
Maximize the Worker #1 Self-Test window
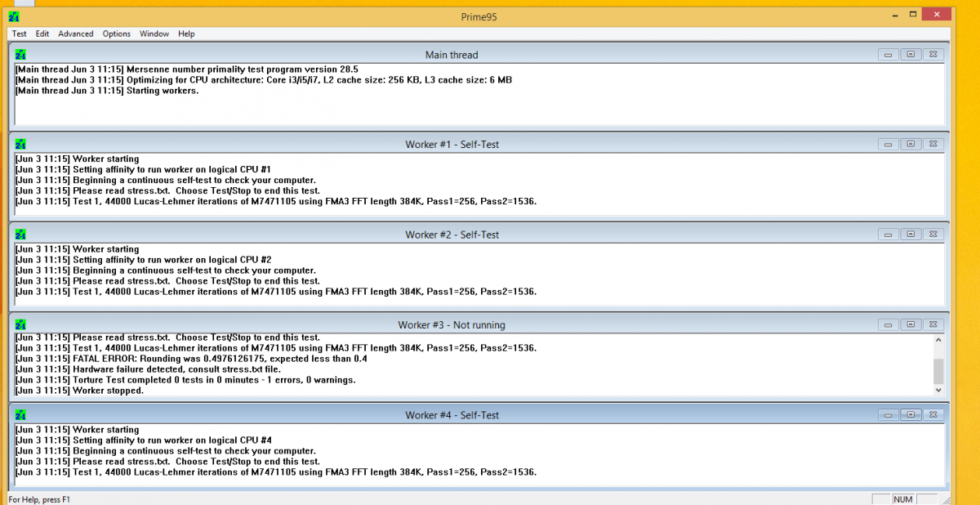pos(911,145)
